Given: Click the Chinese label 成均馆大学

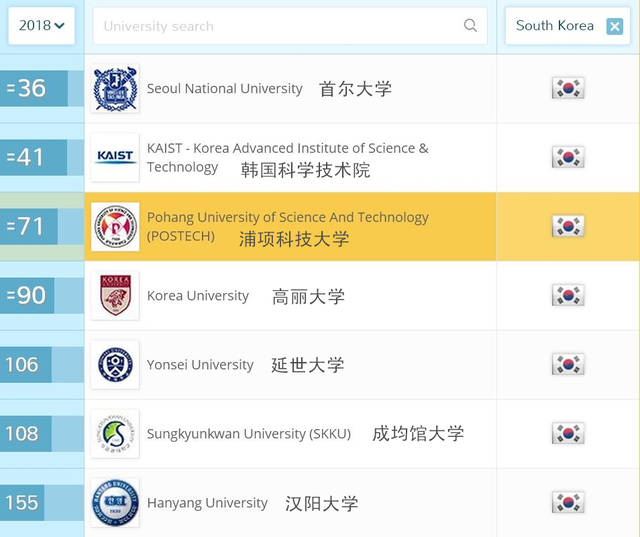Looking at the screenshot, I should (x=418, y=433).
